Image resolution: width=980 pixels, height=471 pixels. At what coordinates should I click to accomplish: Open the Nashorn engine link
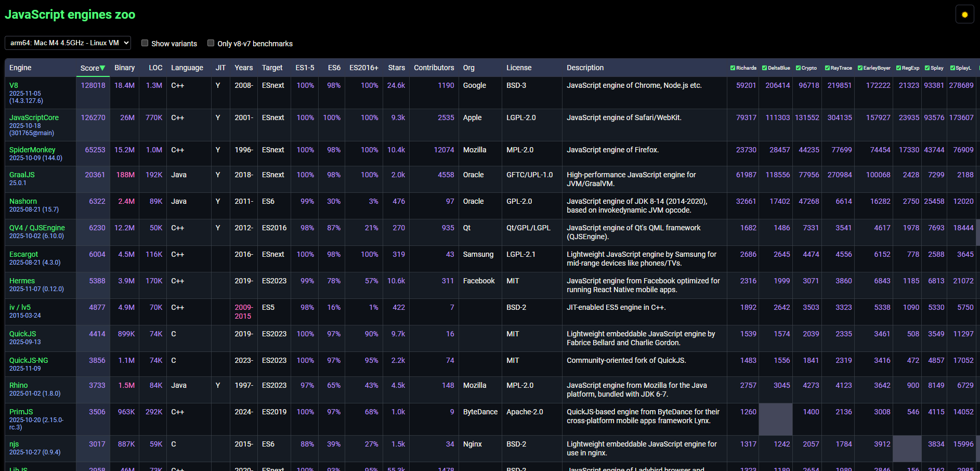point(23,201)
